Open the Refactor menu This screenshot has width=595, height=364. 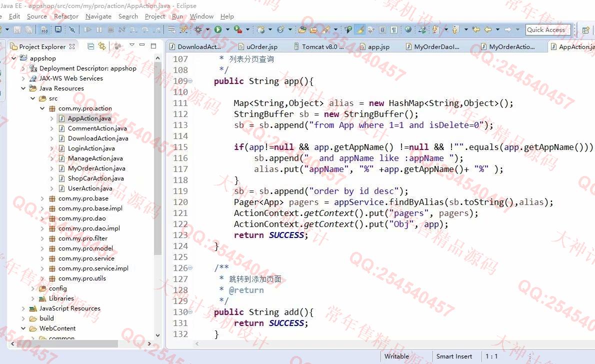tap(66, 16)
